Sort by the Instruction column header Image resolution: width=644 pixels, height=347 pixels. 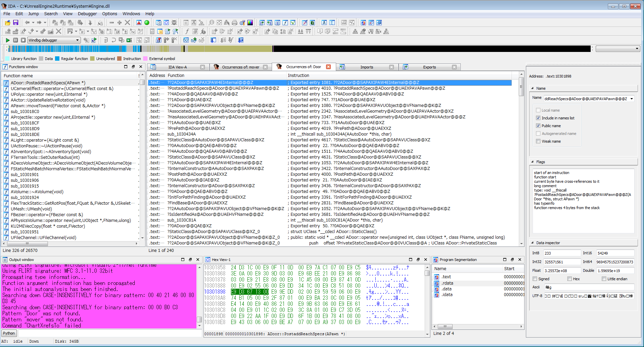399,76
